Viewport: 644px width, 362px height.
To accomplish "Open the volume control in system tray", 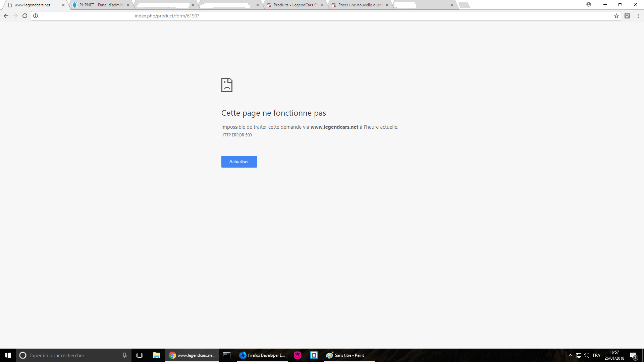I will tap(587, 355).
